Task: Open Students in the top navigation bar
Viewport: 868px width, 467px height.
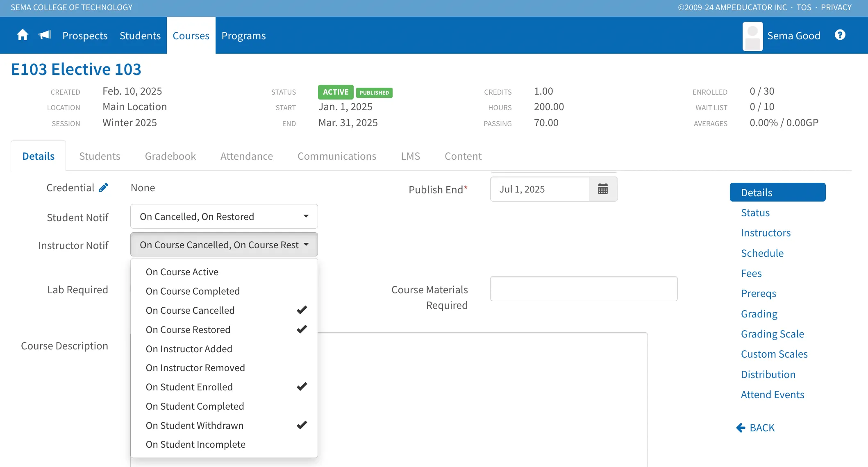Action: click(140, 36)
